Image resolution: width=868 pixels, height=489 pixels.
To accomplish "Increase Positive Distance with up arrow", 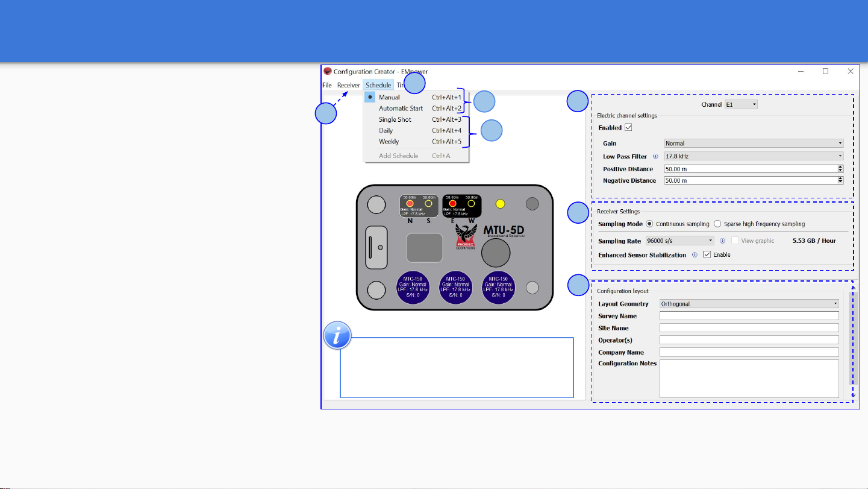I will 840,167.
